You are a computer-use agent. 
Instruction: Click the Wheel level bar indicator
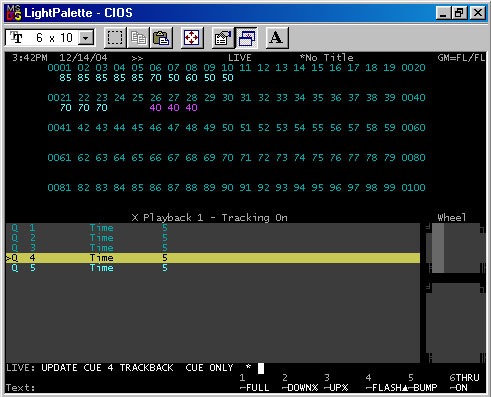(438, 248)
